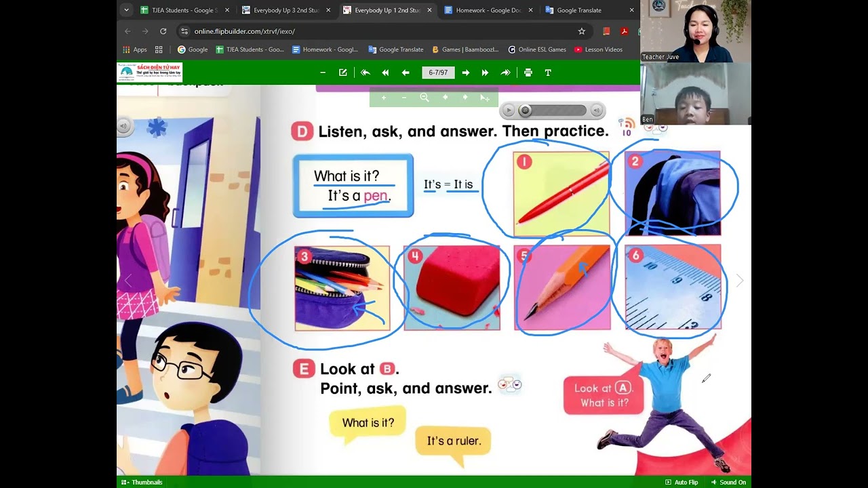
Task: Open the tab groups grid icon in bookmarks bar
Action: click(x=159, y=49)
